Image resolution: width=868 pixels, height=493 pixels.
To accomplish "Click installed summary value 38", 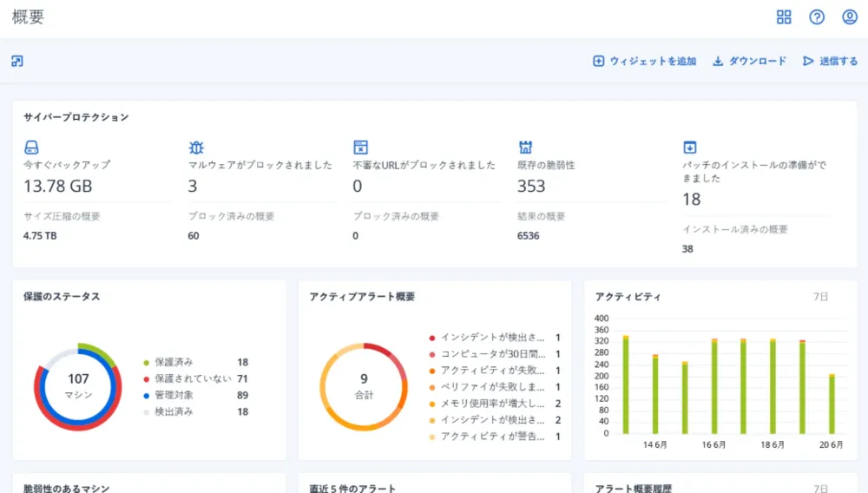I will pyautogui.click(x=687, y=249).
